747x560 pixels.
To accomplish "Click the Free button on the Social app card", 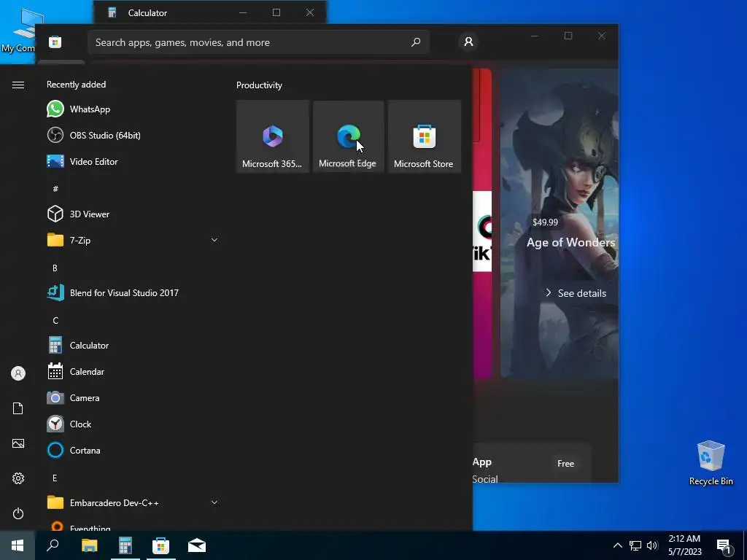I will tap(565, 463).
